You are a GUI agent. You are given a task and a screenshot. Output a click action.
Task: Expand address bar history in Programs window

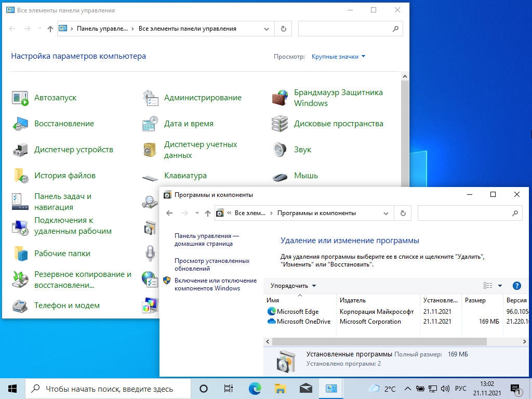pyautogui.click(x=385, y=213)
